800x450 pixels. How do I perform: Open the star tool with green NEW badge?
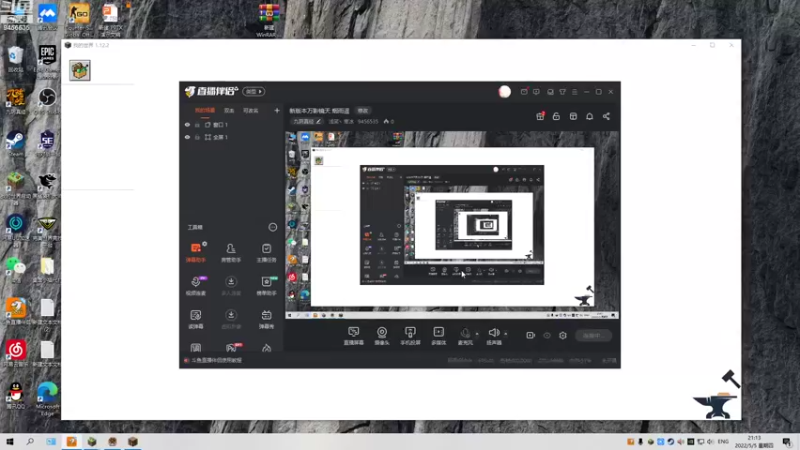tap(266, 286)
